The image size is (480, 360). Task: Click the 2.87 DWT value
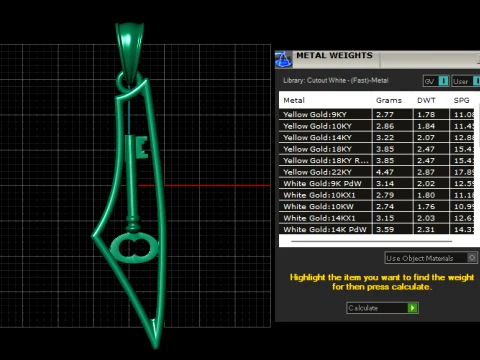click(426, 172)
